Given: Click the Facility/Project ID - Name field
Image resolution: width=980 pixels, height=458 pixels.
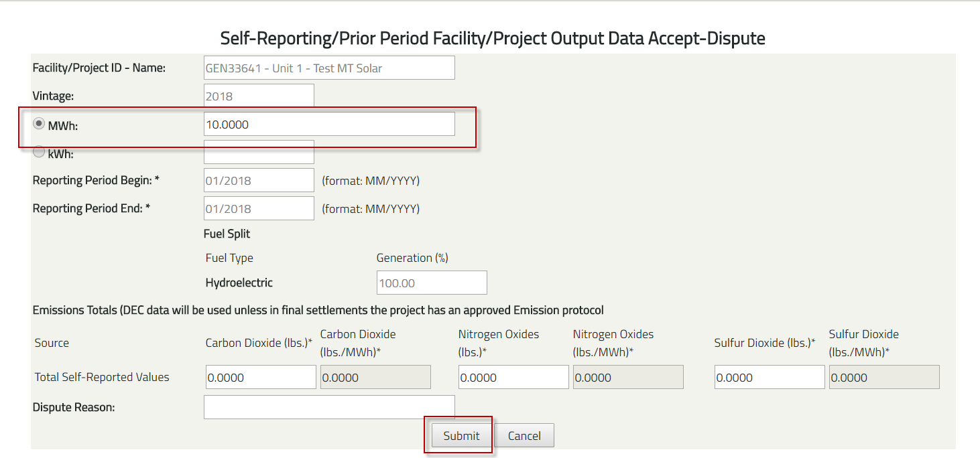Looking at the screenshot, I should point(329,68).
